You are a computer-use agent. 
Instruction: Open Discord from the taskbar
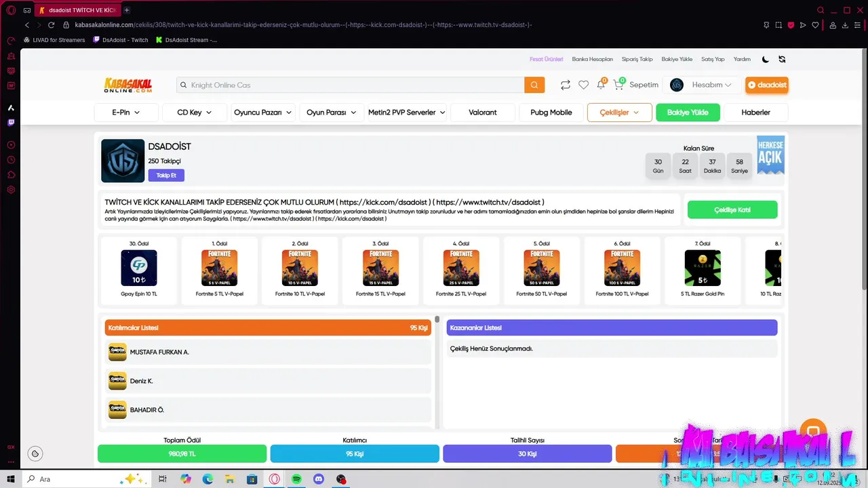pyautogui.click(x=319, y=479)
